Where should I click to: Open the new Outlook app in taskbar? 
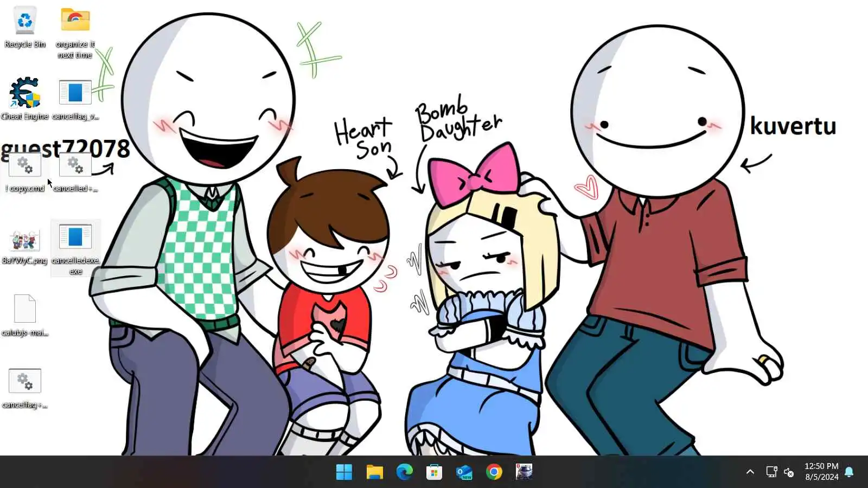click(464, 472)
